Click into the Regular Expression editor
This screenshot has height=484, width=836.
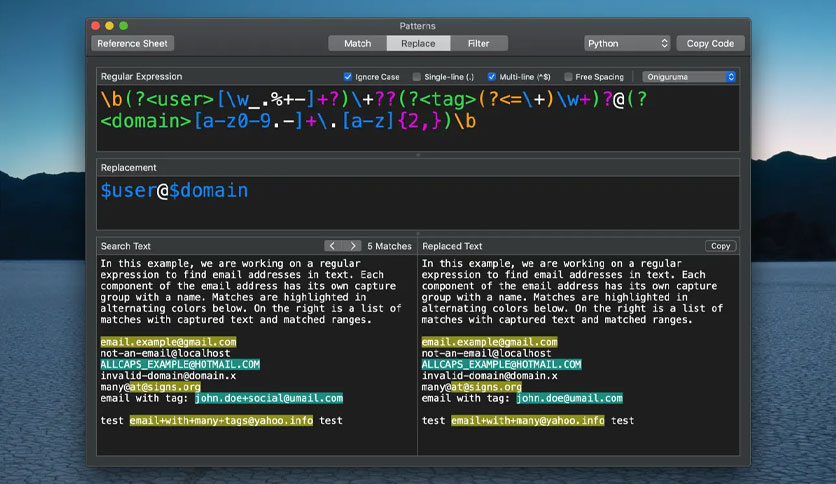tap(418, 118)
